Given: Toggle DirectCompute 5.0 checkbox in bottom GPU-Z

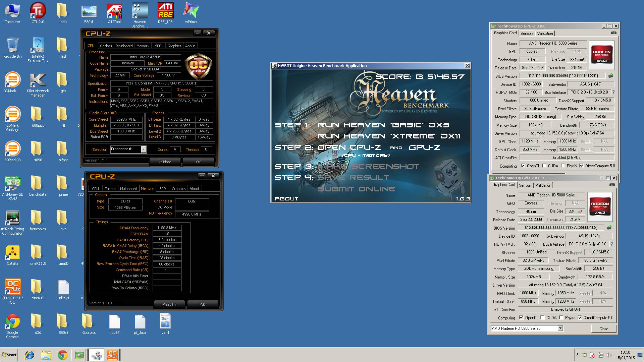Looking at the screenshot, I should tap(580, 318).
